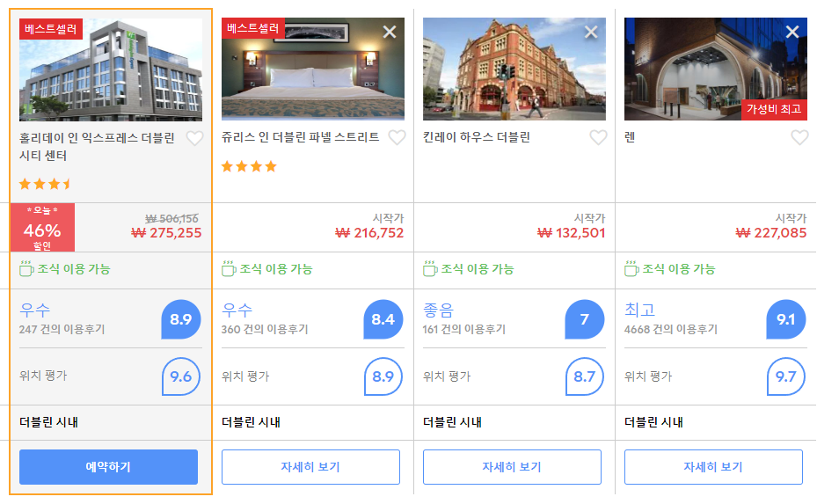Click the ₩ 275,255 discounted price

pos(166,233)
